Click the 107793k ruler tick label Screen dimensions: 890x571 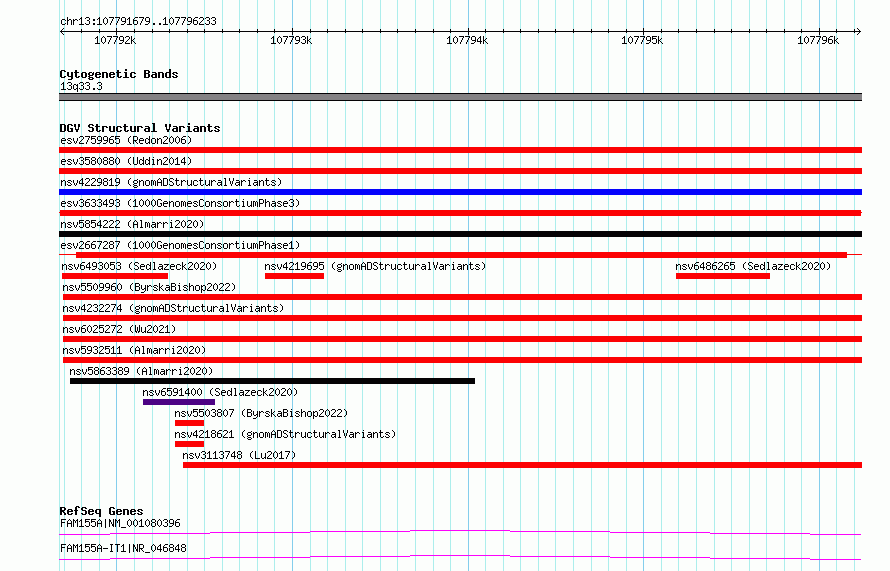(x=291, y=40)
